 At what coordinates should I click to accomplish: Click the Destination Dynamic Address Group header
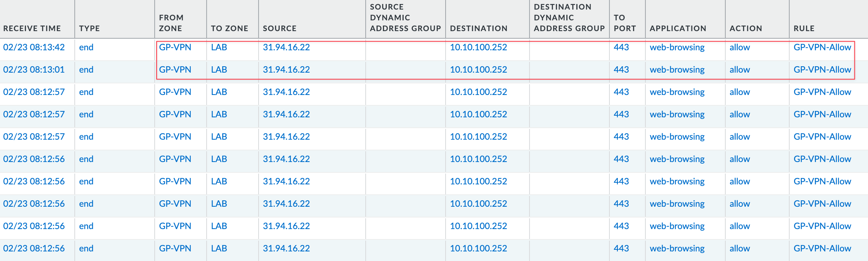coord(569,18)
